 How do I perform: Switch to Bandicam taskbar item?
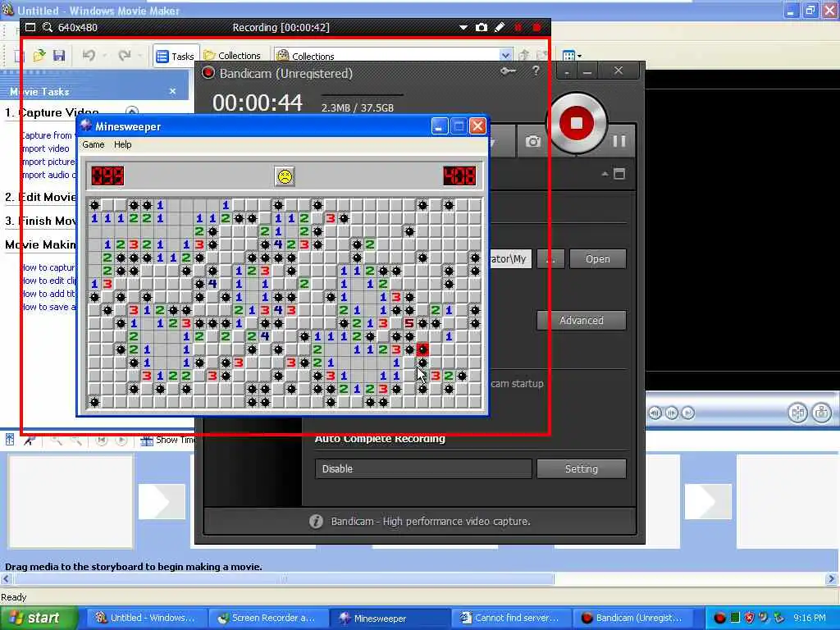(632, 618)
